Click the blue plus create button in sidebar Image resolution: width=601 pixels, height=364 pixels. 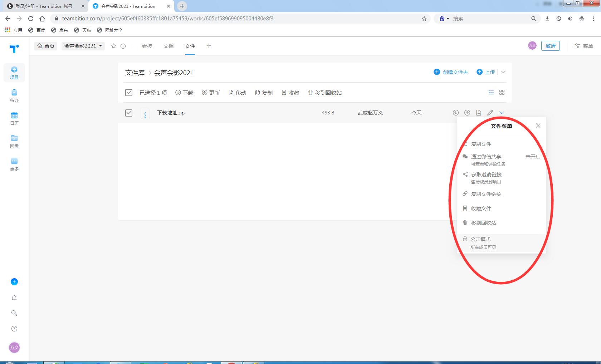coord(14,282)
